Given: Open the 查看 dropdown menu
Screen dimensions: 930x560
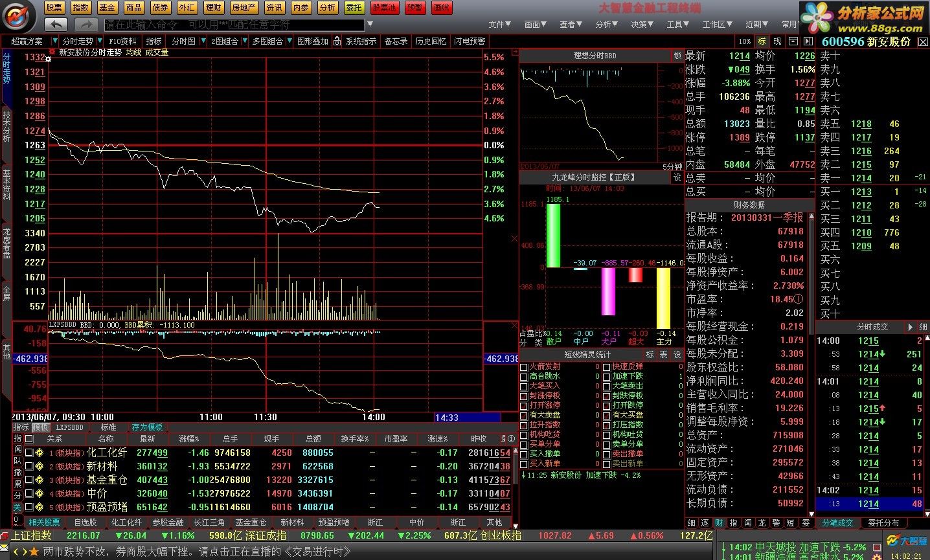Looking at the screenshot, I should (x=571, y=24).
